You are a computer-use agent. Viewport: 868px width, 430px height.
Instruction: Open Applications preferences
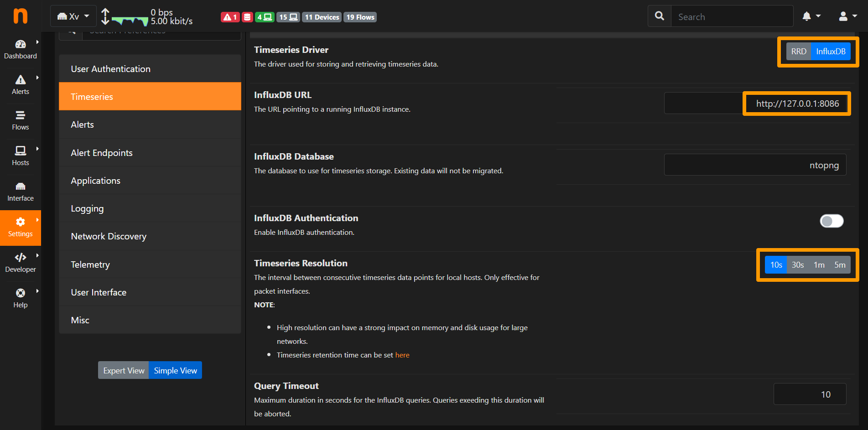coord(150,181)
